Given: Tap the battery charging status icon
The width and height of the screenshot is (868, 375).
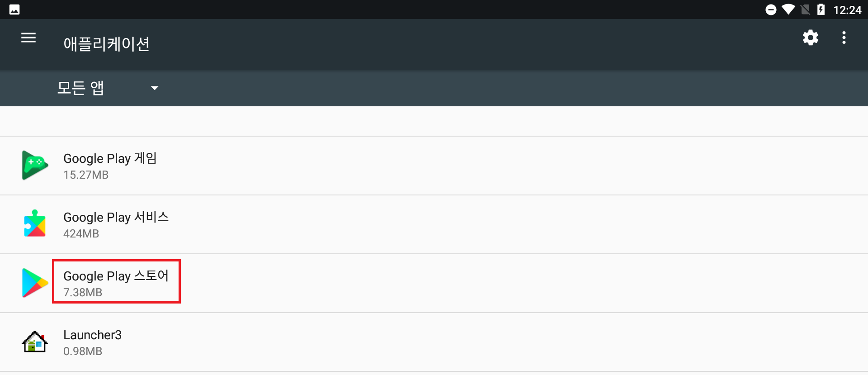Looking at the screenshot, I should tap(821, 9).
